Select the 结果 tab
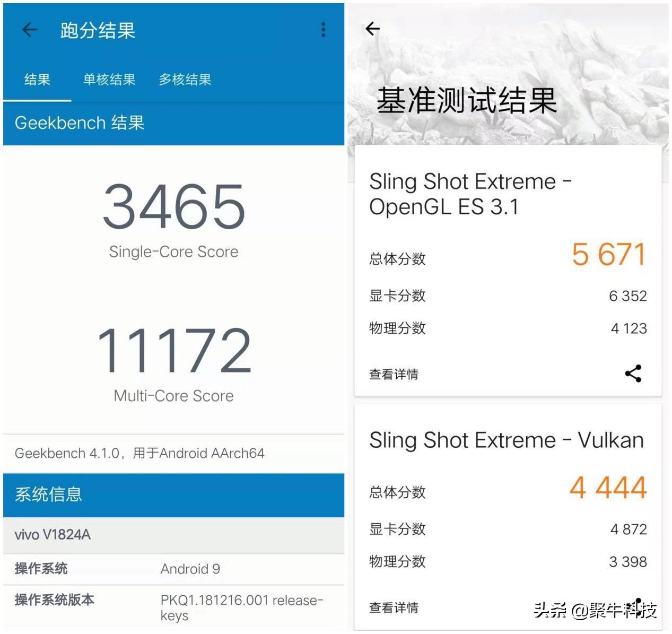This screenshot has width=672, height=634. (37, 80)
